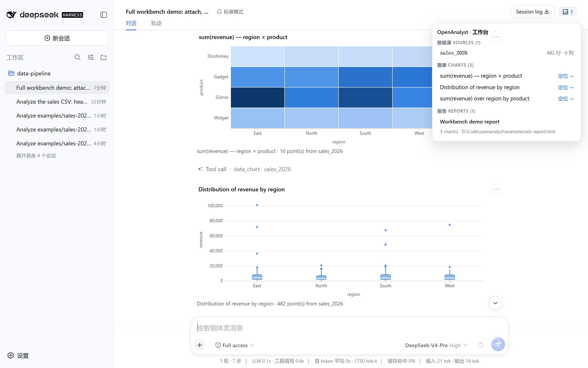Click the '1 轮 · 7 步' status entry
The height and width of the screenshot is (368, 588).
[x=231, y=361]
